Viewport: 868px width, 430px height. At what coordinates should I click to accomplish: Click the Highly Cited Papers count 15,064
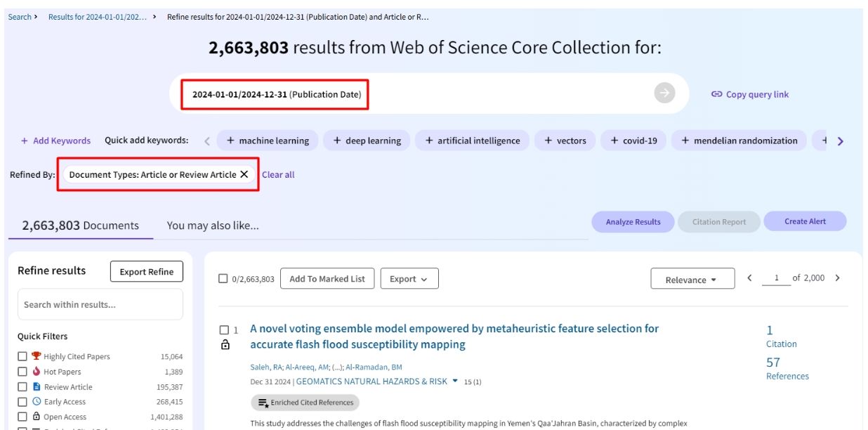coord(171,357)
